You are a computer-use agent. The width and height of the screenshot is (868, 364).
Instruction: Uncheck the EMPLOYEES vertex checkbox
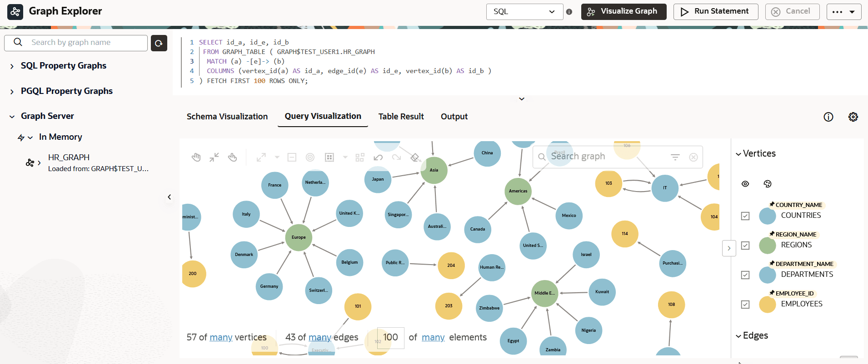(745, 305)
